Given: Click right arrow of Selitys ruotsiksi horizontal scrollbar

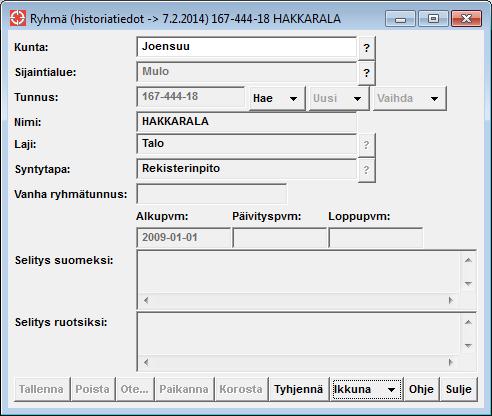Looking at the screenshot, I should [x=451, y=362].
